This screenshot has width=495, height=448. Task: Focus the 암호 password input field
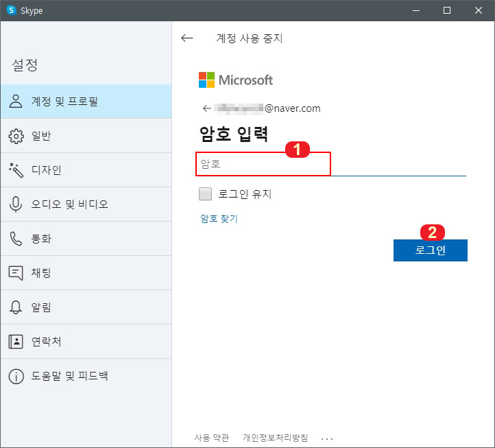(331, 164)
